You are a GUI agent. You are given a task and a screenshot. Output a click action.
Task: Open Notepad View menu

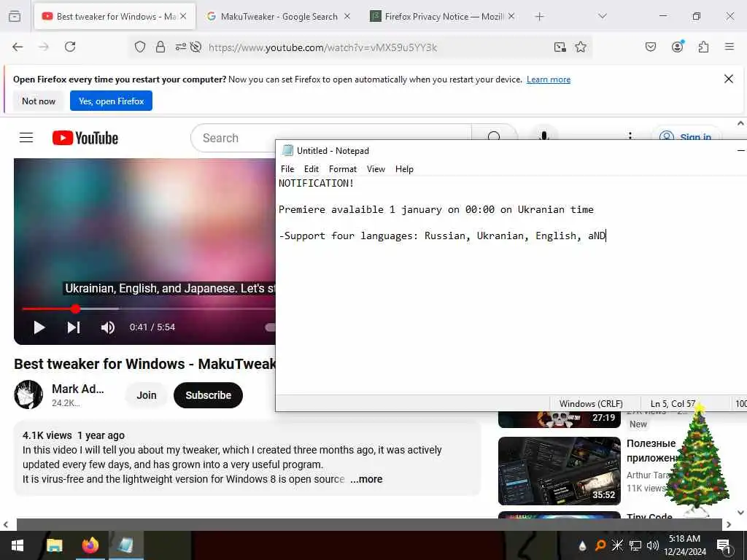(x=376, y=169)
